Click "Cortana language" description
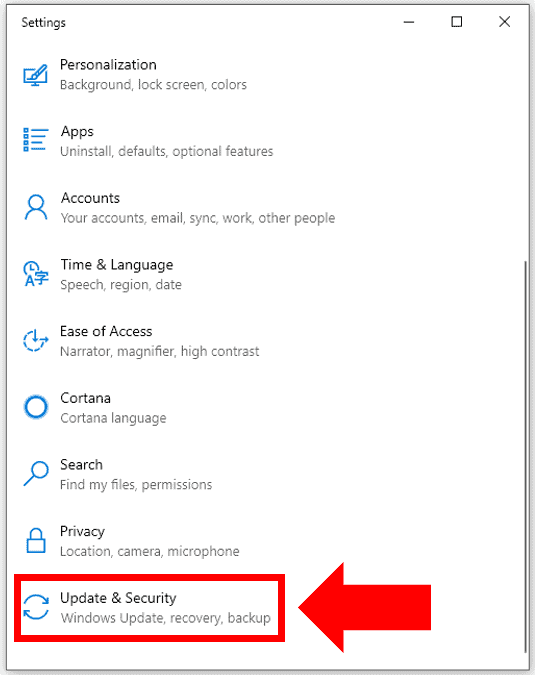Viewport: 535px width, 675px height. click(x=113, y=418)
